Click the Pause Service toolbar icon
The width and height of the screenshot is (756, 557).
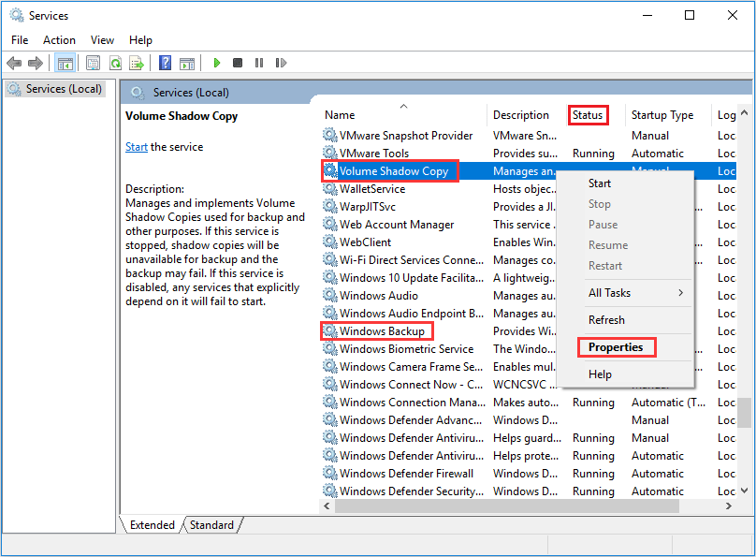(x=259, y=63)
